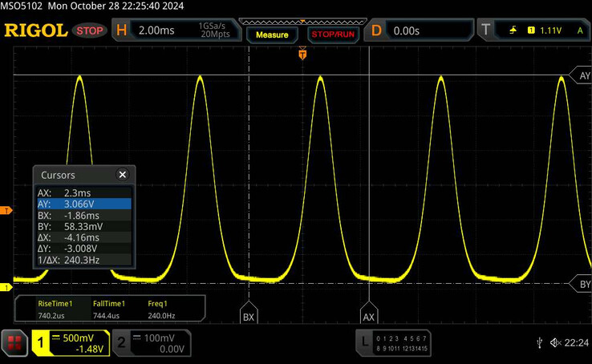The image size is (592, 364).
Task: Toggle the logic analyzer L channels box
Action: [393, 343]
